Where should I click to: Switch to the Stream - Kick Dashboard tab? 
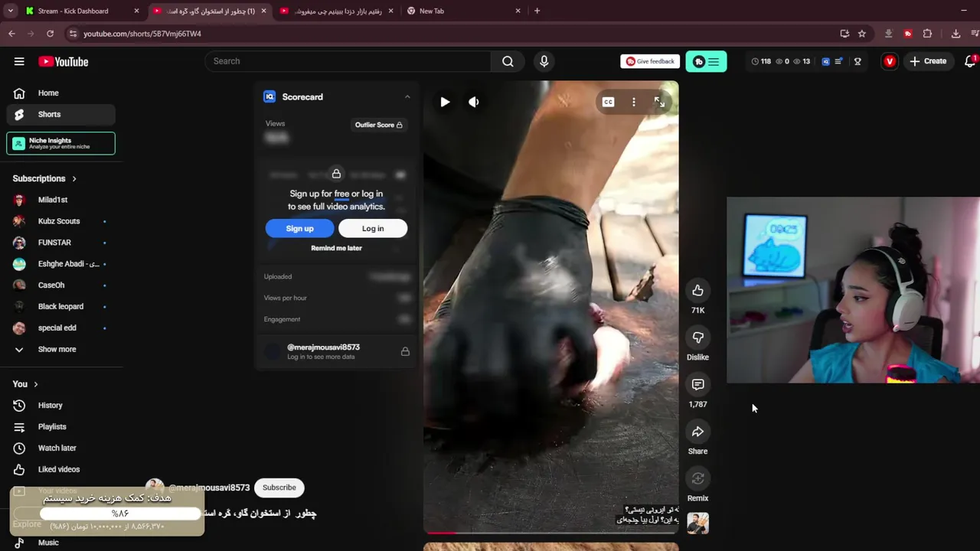point(80,11)
